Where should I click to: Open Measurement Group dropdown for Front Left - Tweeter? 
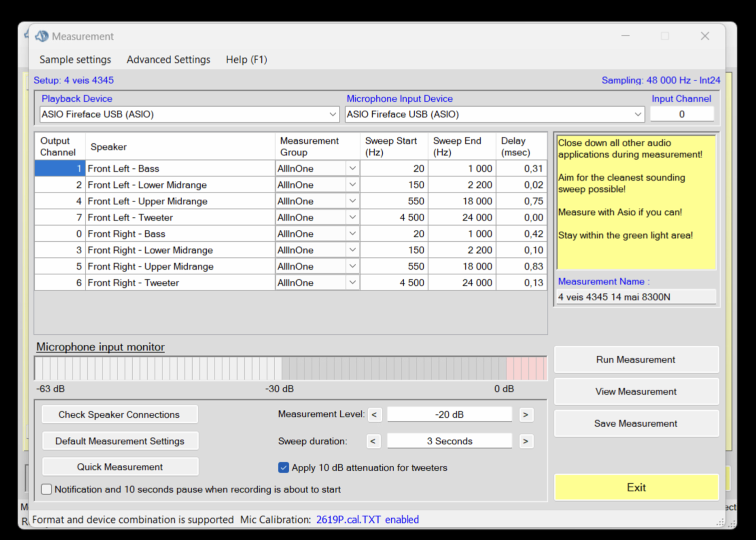click(x=352, y=217)
